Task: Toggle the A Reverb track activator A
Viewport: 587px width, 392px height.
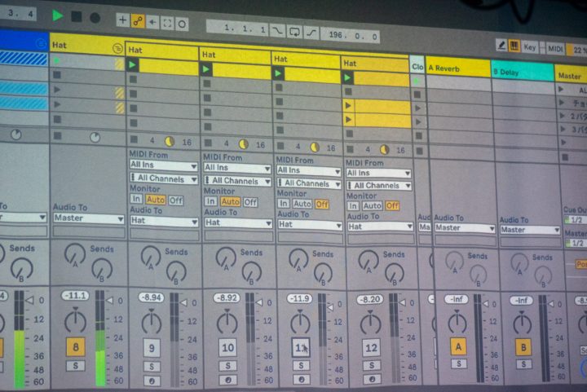Action: pos(458,347)
